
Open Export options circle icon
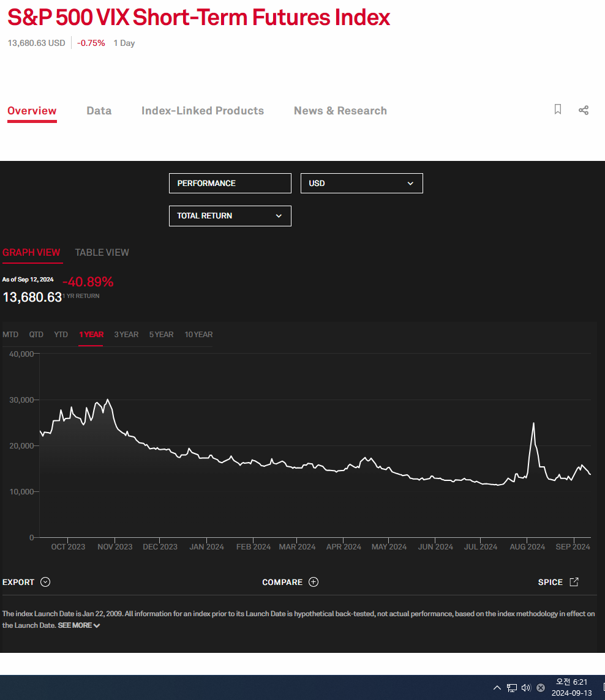[45, 582]
